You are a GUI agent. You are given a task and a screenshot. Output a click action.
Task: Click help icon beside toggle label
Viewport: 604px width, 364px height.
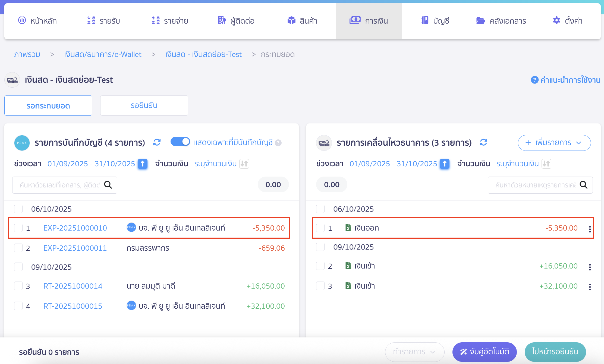click(x=278, y=143)
